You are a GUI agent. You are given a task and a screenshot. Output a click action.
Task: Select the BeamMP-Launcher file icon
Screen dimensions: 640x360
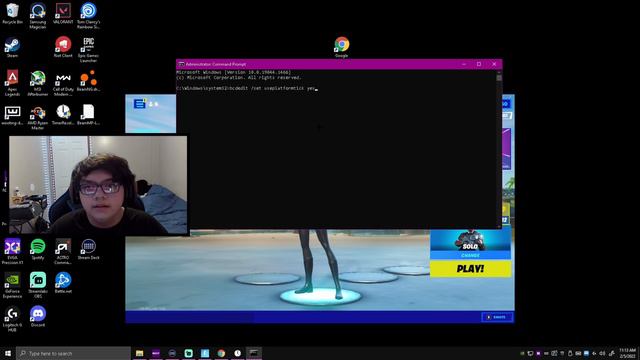[x=88, y=115]
